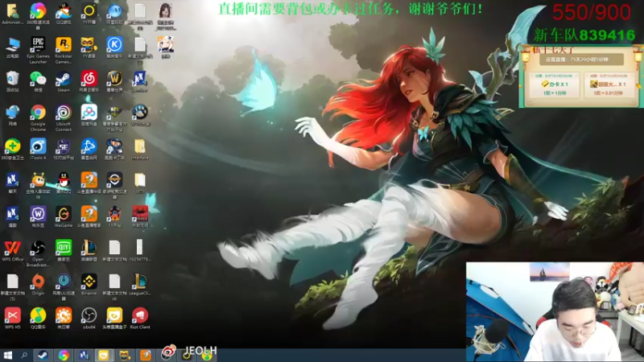Open the 英雄联盟 League of Legends shortcut
The height and width of the screenshot is (362, 644).
pos(89,251)
